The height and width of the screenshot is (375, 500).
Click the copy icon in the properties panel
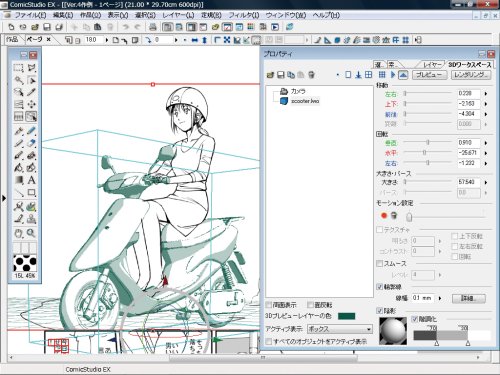pos(291,75)
